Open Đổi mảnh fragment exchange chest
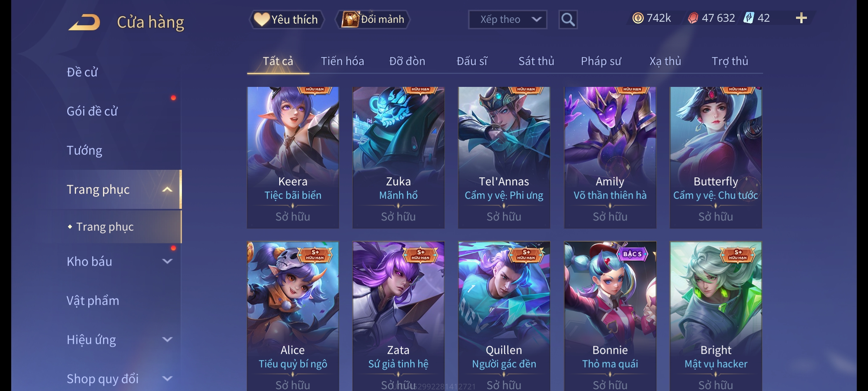This screenshot has width=868, height=391. click(x=373, y=19)
